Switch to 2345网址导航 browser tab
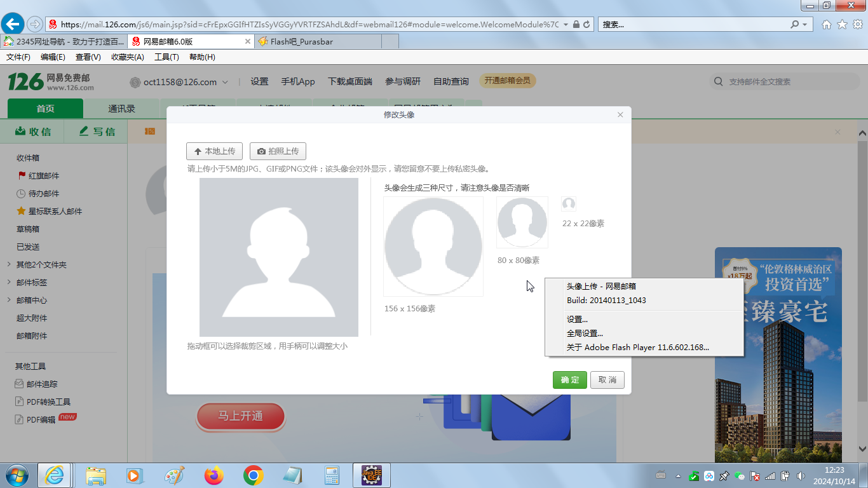 (64, 41)
